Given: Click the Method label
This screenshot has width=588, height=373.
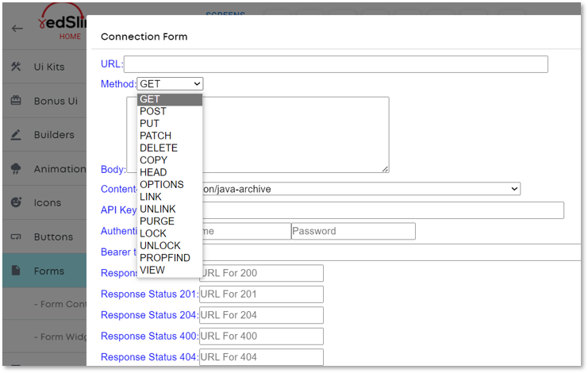Looking at the screenshot, I should point(118,83).
